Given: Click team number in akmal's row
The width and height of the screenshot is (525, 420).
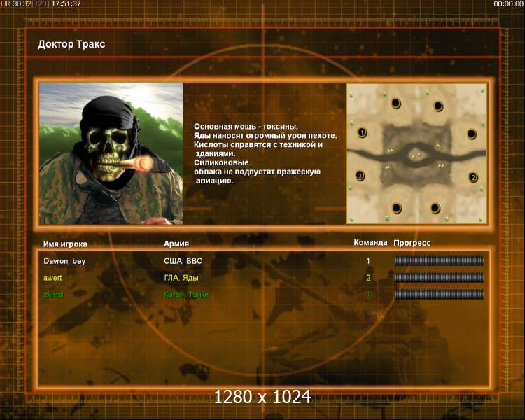Looking at the screenshot, I should tap(368, 295).
